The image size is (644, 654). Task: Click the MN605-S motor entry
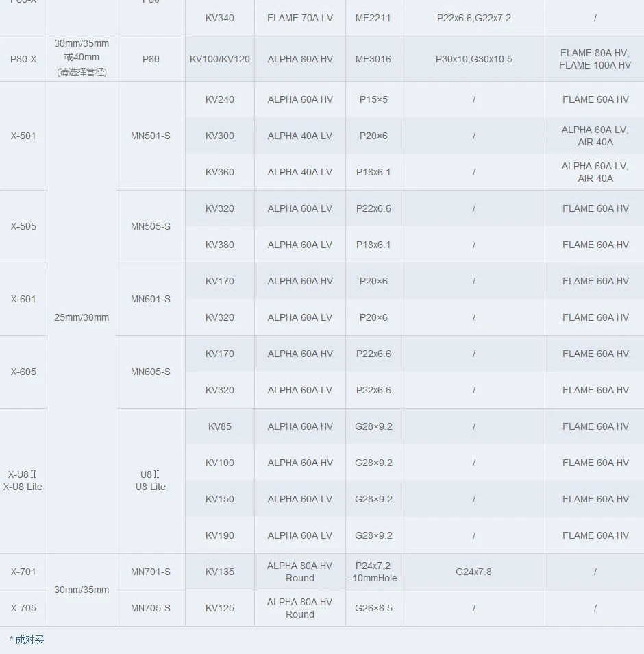point(151,372)
